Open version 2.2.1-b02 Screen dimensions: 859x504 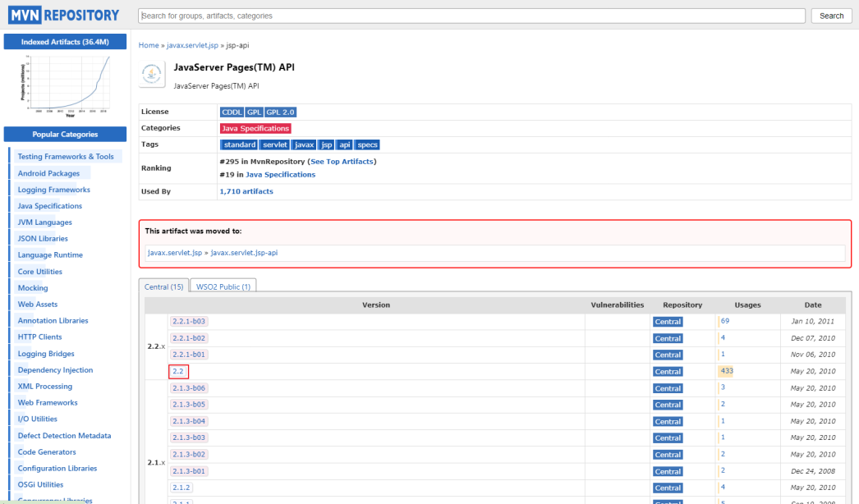point(188,338)
